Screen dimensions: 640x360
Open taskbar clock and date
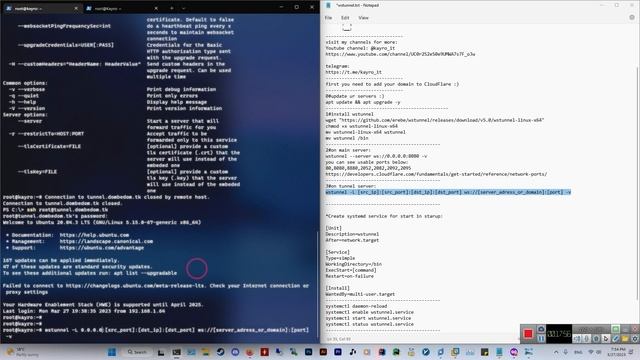point(616,352)
